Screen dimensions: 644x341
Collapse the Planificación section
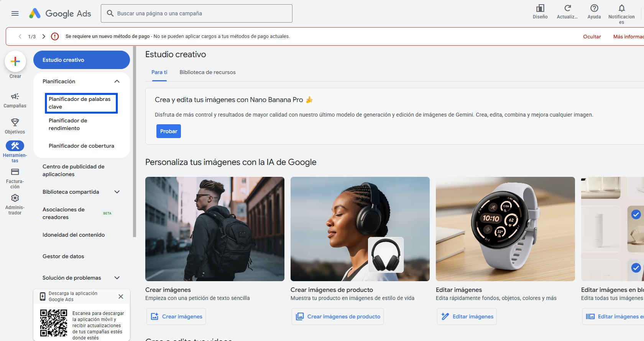[117, 81]
